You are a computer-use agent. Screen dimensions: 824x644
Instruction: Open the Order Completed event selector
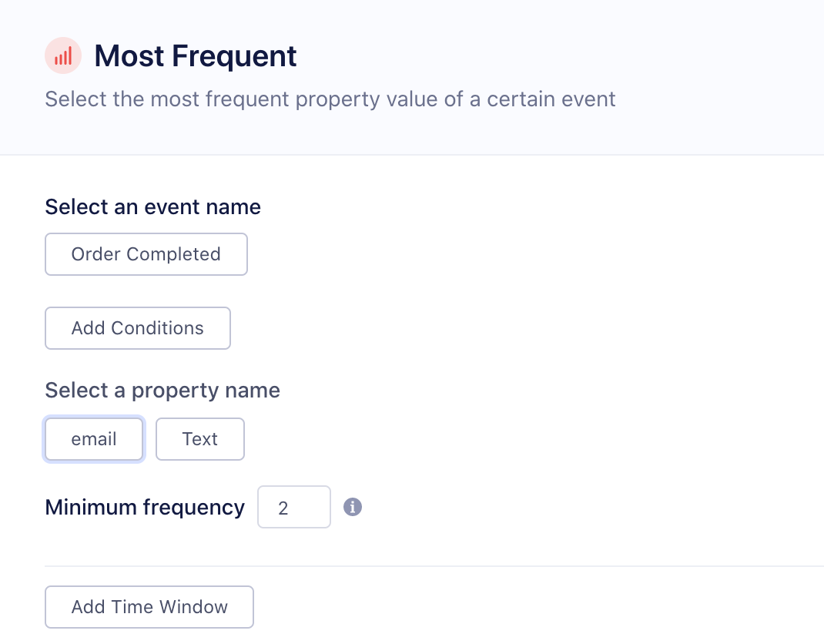(146, 254)
